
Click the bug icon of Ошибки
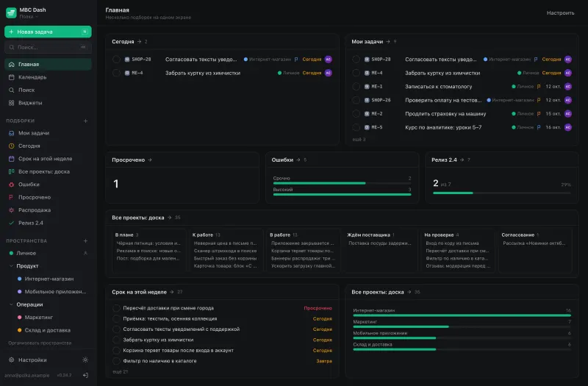[11, 185]
